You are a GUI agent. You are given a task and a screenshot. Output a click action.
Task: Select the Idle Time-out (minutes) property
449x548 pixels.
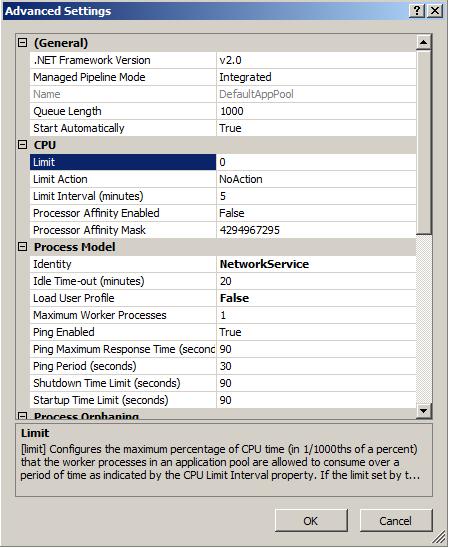pos(123,281)
